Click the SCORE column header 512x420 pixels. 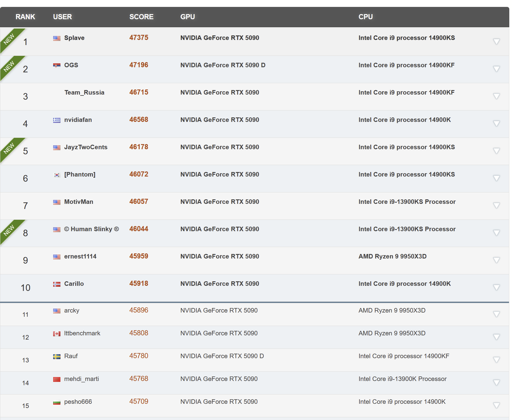(x=141, y=17)
